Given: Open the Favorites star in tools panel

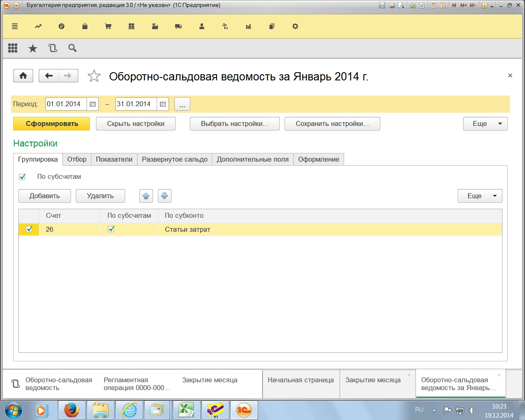Looking at the screenshot, I should pyautogui.click(x=32, y=48).
